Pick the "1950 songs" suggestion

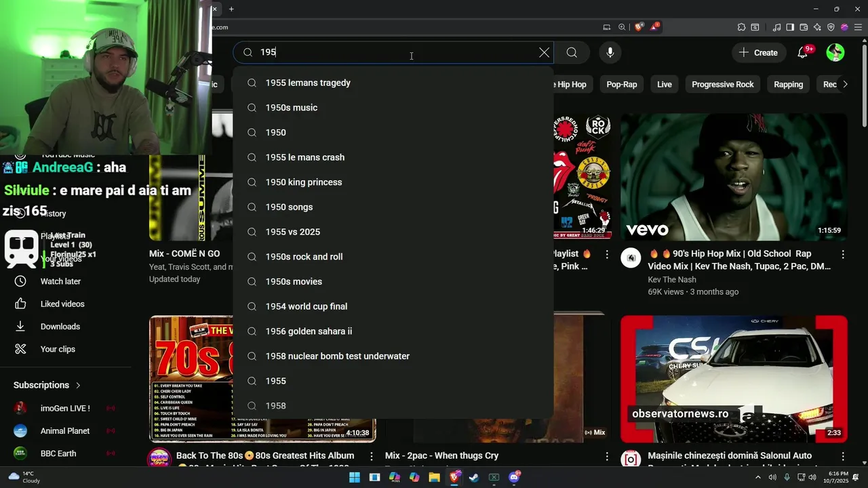[393, 207]
